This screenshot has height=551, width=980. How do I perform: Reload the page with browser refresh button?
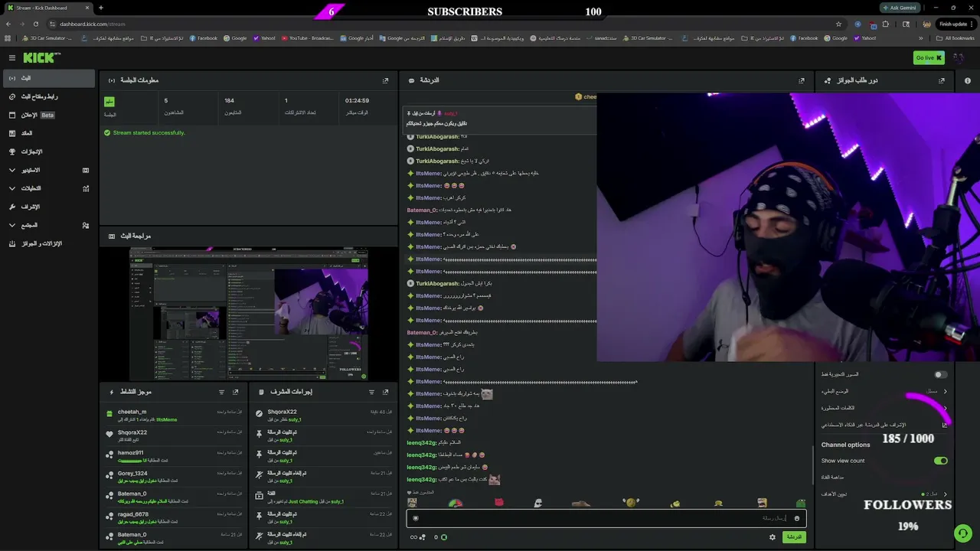35,24
